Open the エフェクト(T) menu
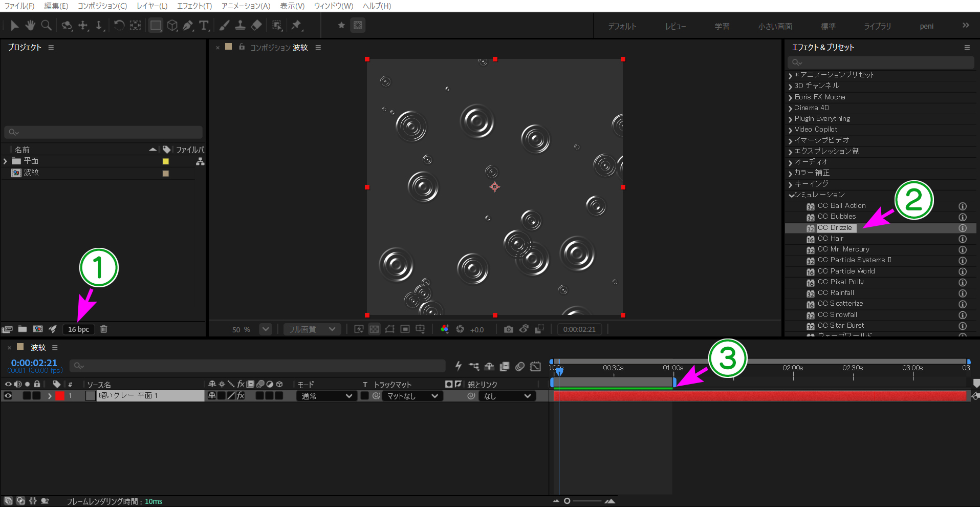Screen dimensions: 980x507 (194, 6)
